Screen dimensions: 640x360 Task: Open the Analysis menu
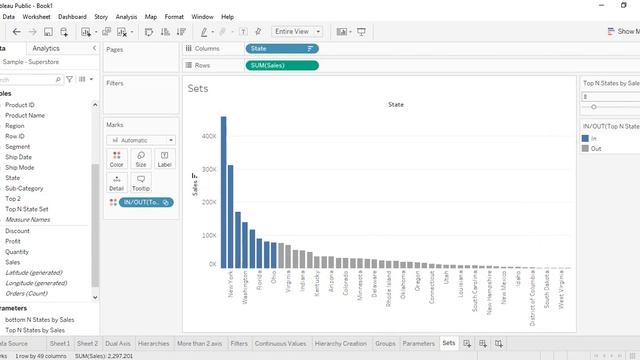(x=126, y=17)
